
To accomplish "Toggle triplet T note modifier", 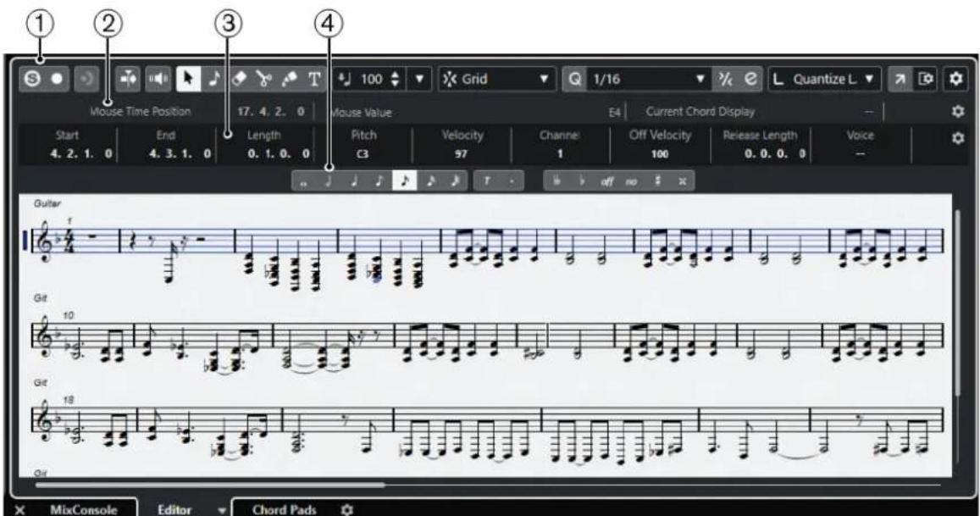I will tap(486, 181).
